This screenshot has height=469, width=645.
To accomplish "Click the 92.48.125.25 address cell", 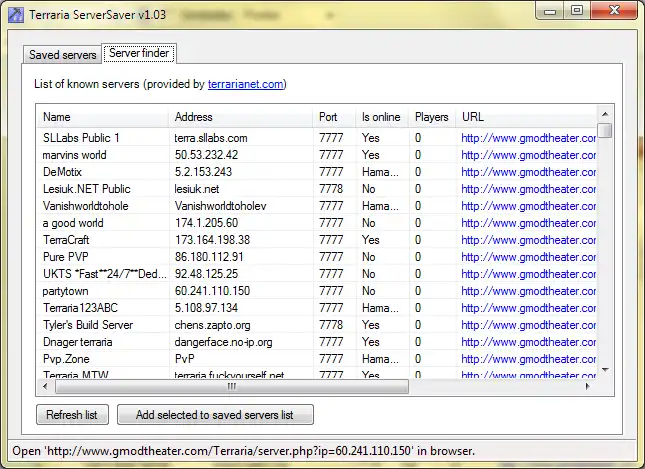I will 206,274.
